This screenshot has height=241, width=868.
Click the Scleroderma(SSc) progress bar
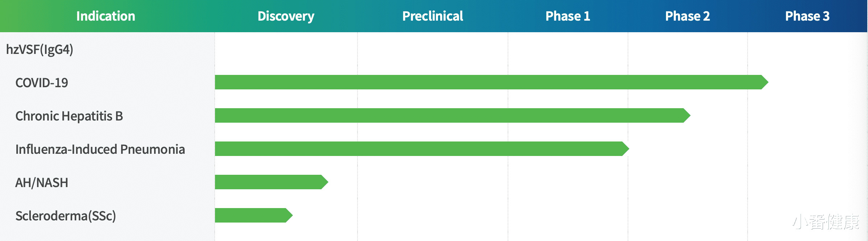[250, 215]
